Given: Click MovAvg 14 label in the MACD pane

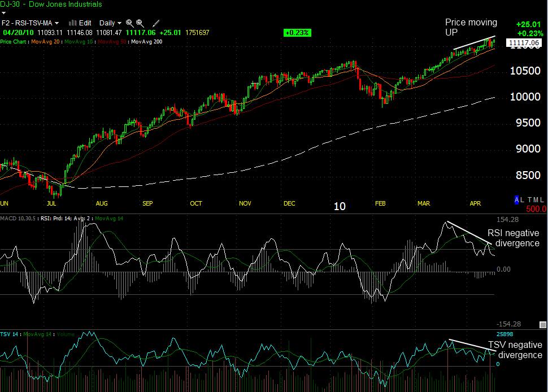Looking at the screenshot, I should (109, 219).
